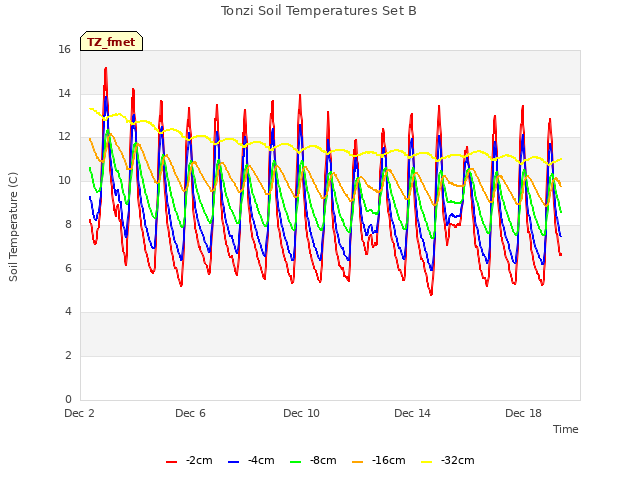Click the highest red -2cm peak near Dec 3
Viewport: 640px width, 480px height.
pos(106,68)
